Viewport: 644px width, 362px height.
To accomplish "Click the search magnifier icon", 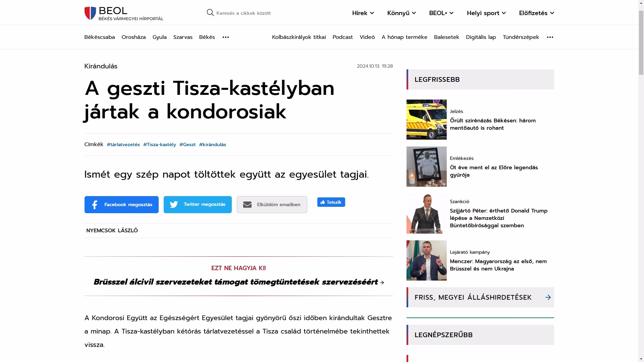I will pyautogui.click(x=210, y=13).
